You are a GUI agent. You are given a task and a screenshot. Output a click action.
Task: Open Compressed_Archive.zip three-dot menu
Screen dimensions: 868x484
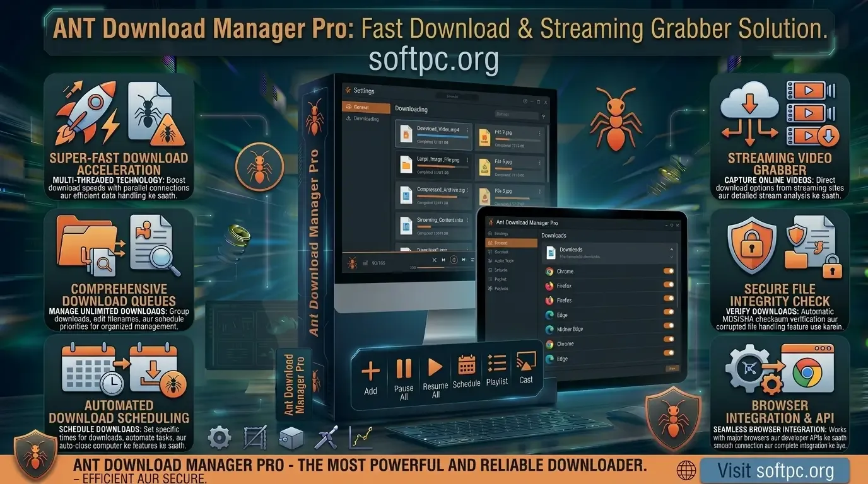pos(467,192)
